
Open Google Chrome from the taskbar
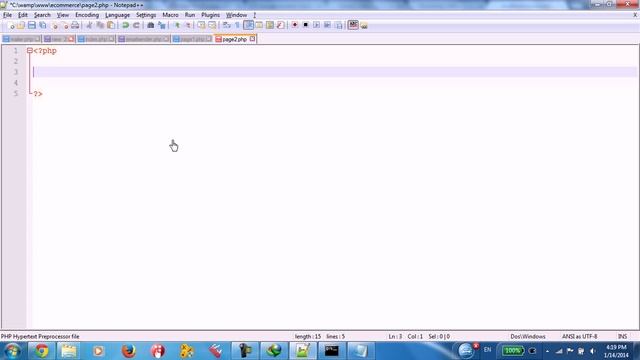coord(41,351)
